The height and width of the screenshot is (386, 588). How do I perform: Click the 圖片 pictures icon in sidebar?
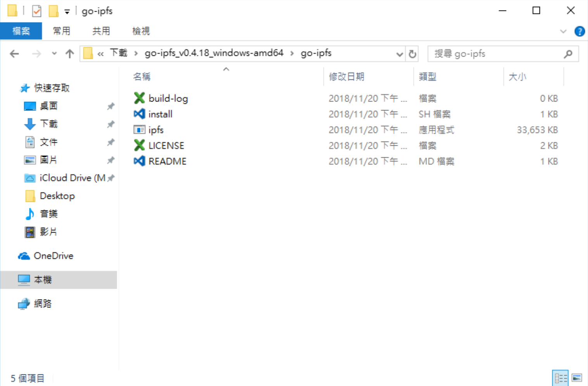tap(30, 160)
